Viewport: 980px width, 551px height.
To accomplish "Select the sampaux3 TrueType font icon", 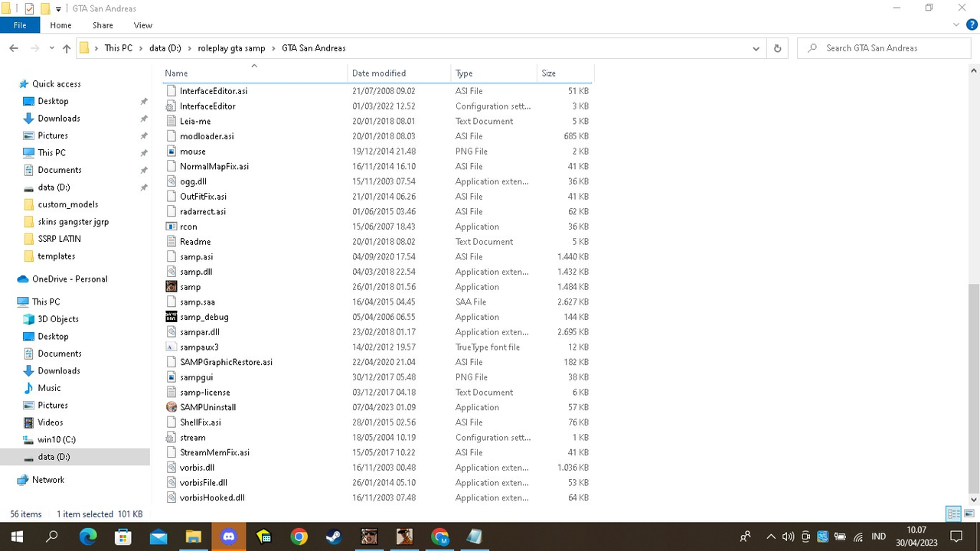I will [171, 347].
